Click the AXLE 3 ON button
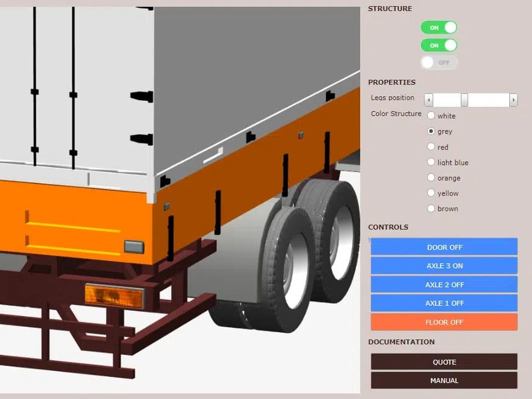The width and height of the screenshot is (532, 399). click(444, 265)
